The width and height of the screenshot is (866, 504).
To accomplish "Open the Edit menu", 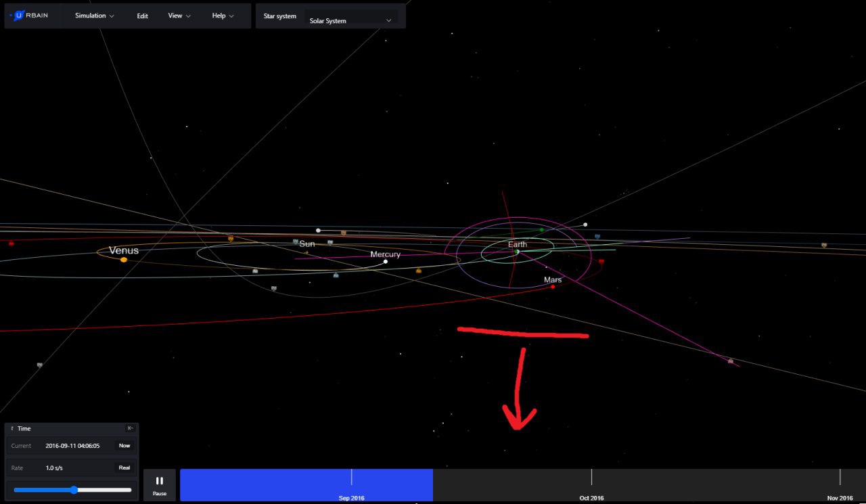I will click(x=142, y=16).
